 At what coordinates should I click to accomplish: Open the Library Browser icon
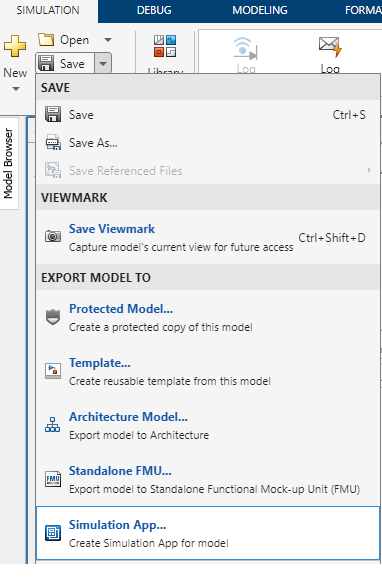165,46
